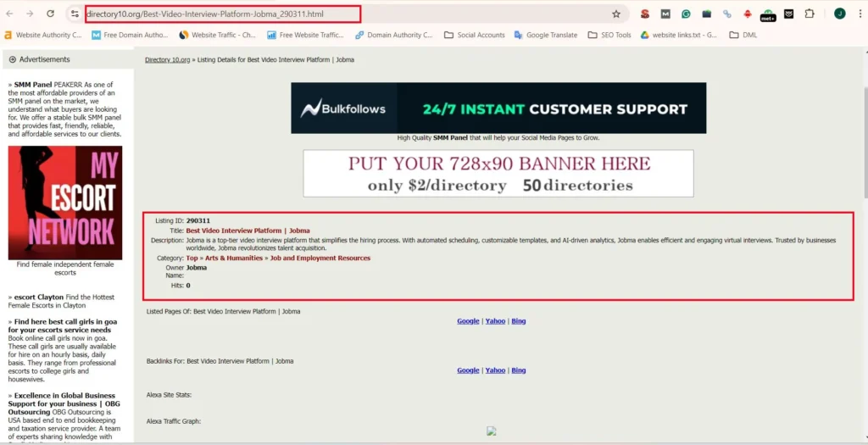This screenshot has width=868, height=445.
Task: Open best call girls in goa link
Action: (x=63, y=325)
